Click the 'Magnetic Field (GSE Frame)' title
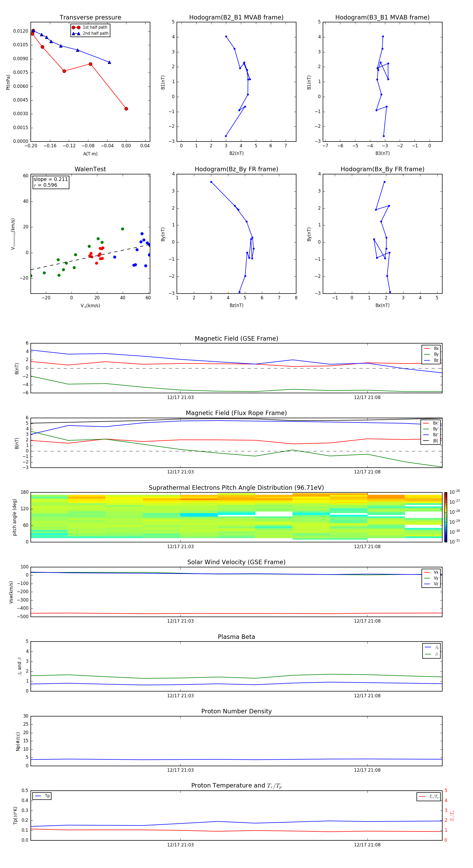Image resolution: width=473 pixels, height=868 pixels. tap(236, 339)
